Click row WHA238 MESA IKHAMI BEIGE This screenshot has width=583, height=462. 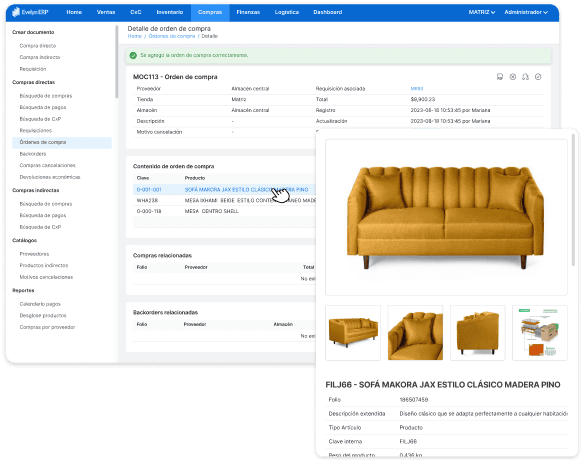tap(224, 200)
